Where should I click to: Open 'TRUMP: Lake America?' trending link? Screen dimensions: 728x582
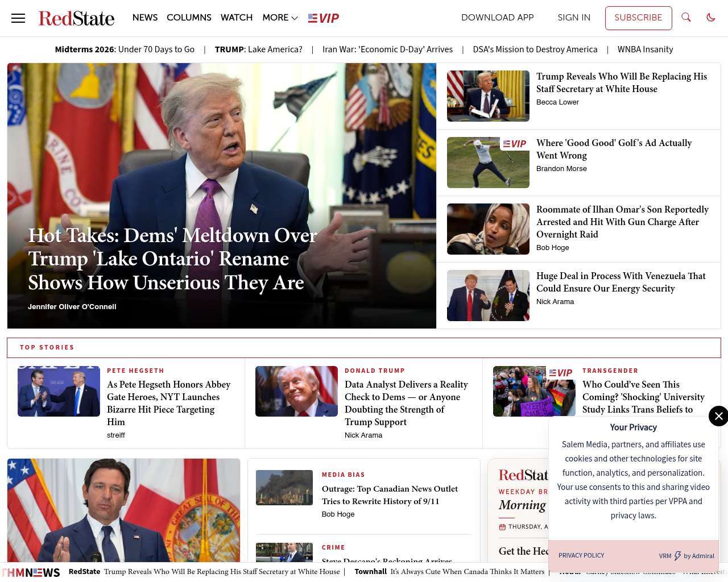[x=259, y=49]
